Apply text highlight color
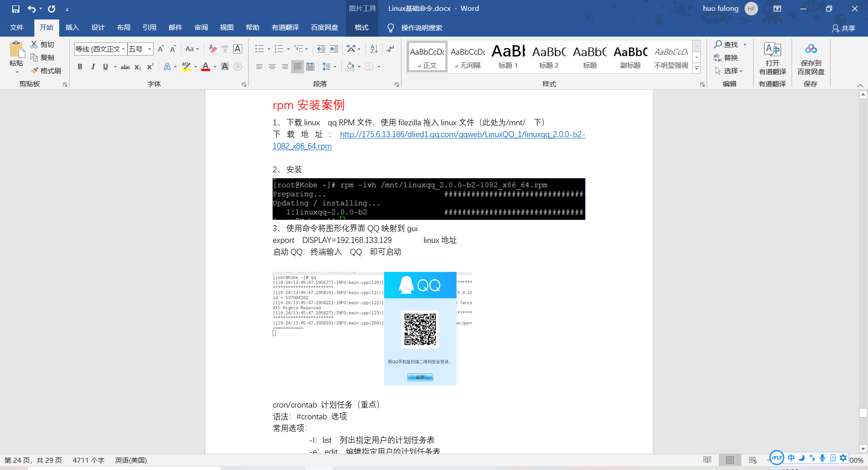The width and height of the screenshot is (868, 470). [185, 66]
